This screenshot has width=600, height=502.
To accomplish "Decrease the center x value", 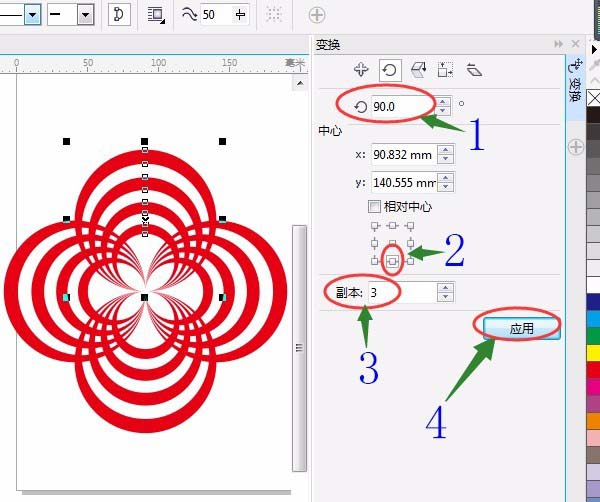I will point(445,159).
